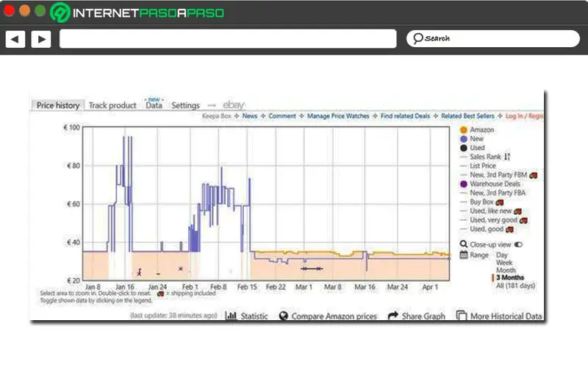Viewport: 588px width, 368px height.
Task: Click truck icon beside Used, good
Action: click(509, 230)
